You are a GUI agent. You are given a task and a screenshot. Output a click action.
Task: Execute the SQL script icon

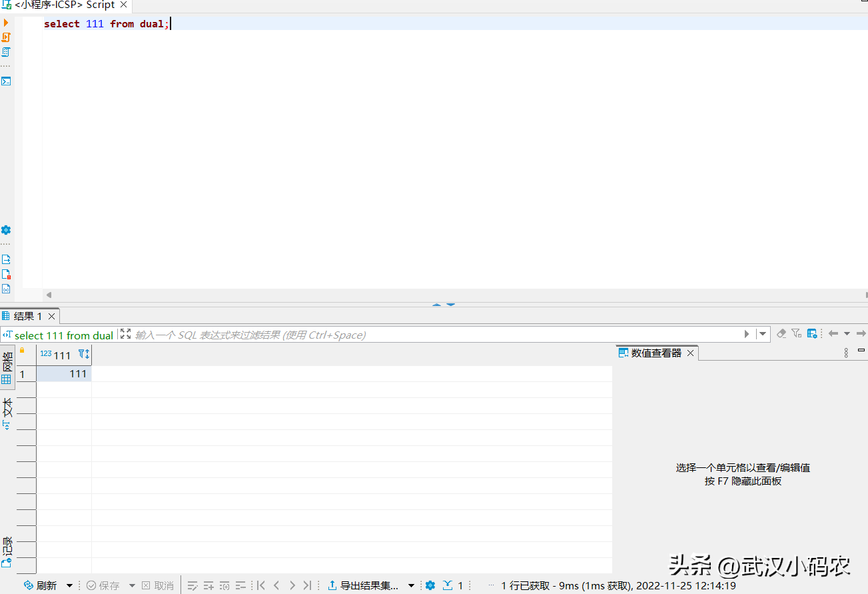(6, 37)
